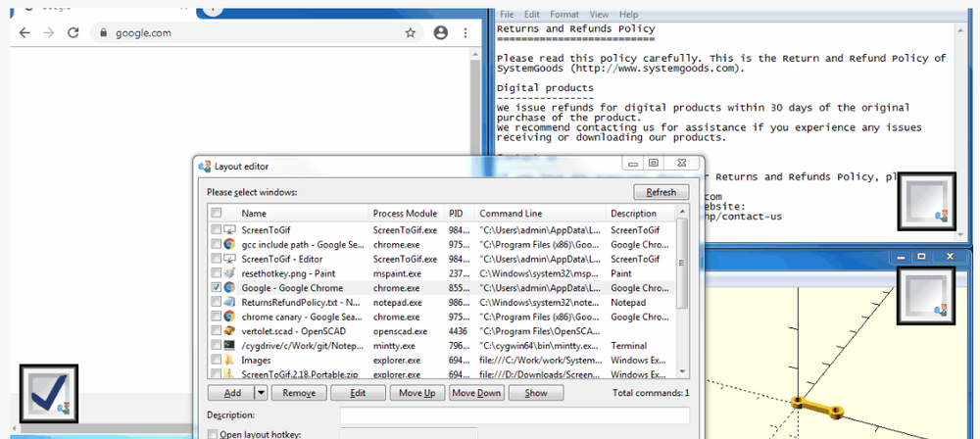The width and height of the screenshot is (980, 439).
Task: Click the Notepad icon in ReturnsRefundPolicy.txt row
Action: 229,302
